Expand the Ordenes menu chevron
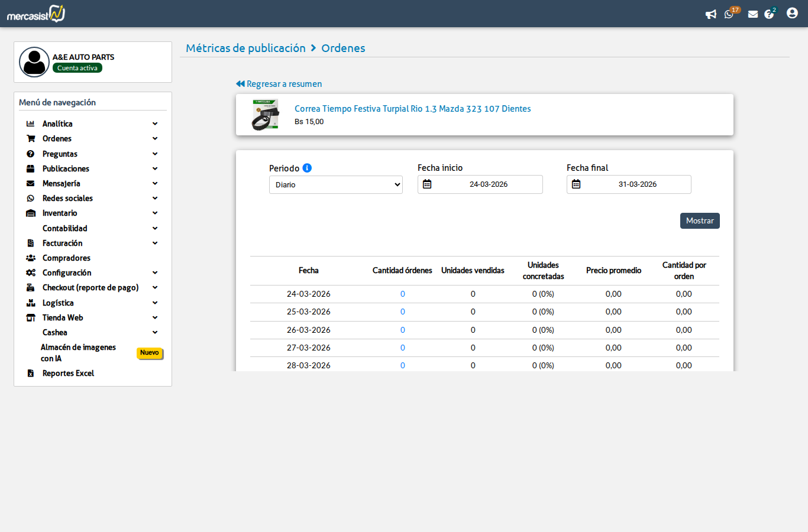 155,138
